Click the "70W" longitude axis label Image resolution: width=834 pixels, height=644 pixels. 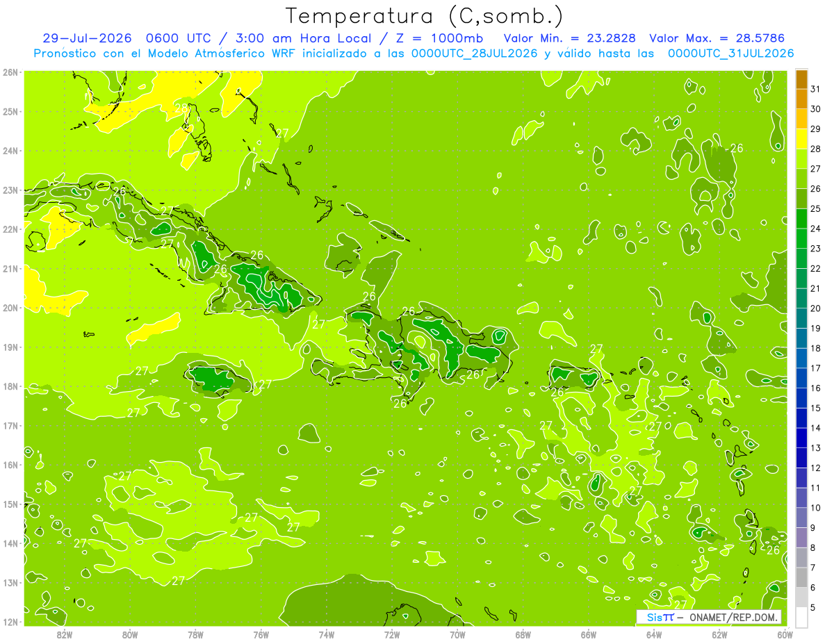point(457,634)
